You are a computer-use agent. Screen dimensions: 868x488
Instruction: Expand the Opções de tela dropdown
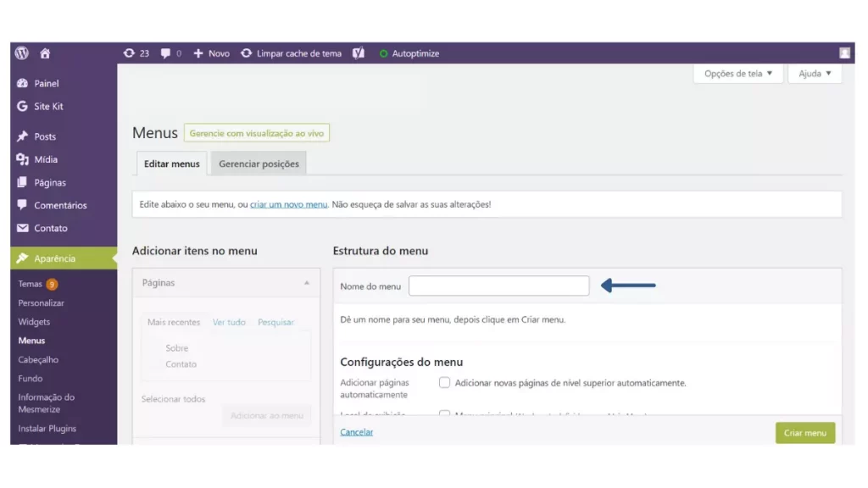[738, 73]
